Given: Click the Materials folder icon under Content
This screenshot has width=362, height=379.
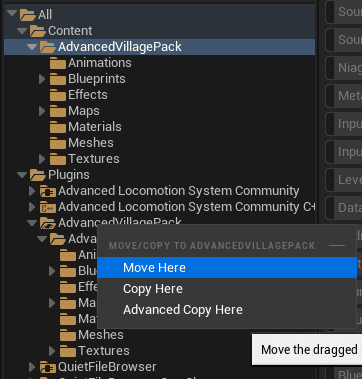Looking at the screenshot, I should [x=58, y=127].
